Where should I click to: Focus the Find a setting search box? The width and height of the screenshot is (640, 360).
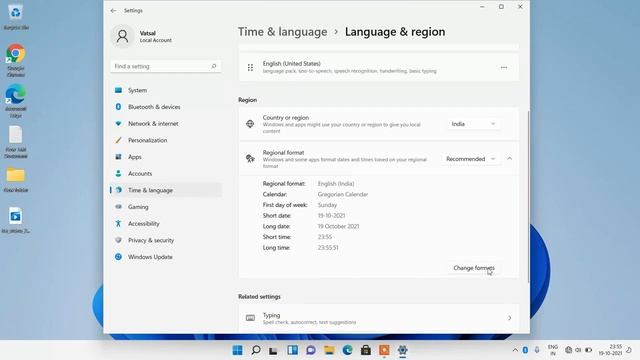(x=165, y=66)
